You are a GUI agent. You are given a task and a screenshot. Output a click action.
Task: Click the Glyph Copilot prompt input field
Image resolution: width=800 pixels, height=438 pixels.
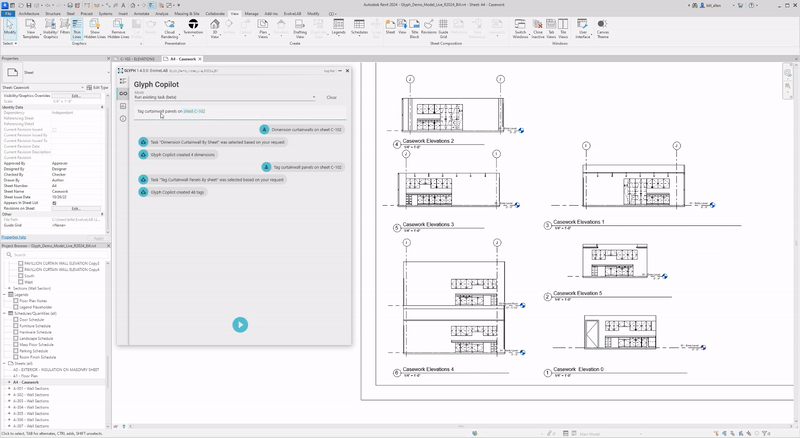click(240, 111)
